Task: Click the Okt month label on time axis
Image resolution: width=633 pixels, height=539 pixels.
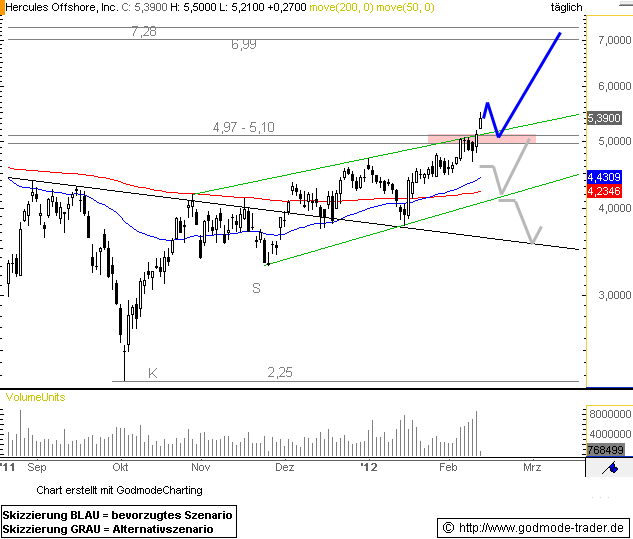Action: (120, 468)
